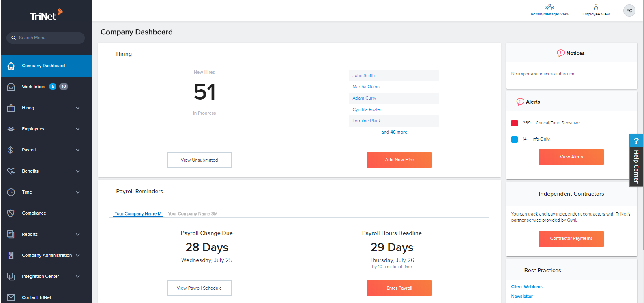Click the Company Dashboard home icon

pos(11,66)
